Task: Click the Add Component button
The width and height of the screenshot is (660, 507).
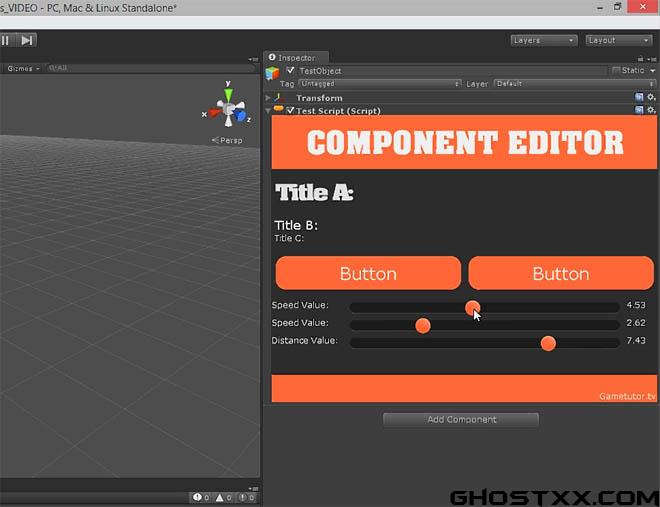Action: (x=461, y=419)
